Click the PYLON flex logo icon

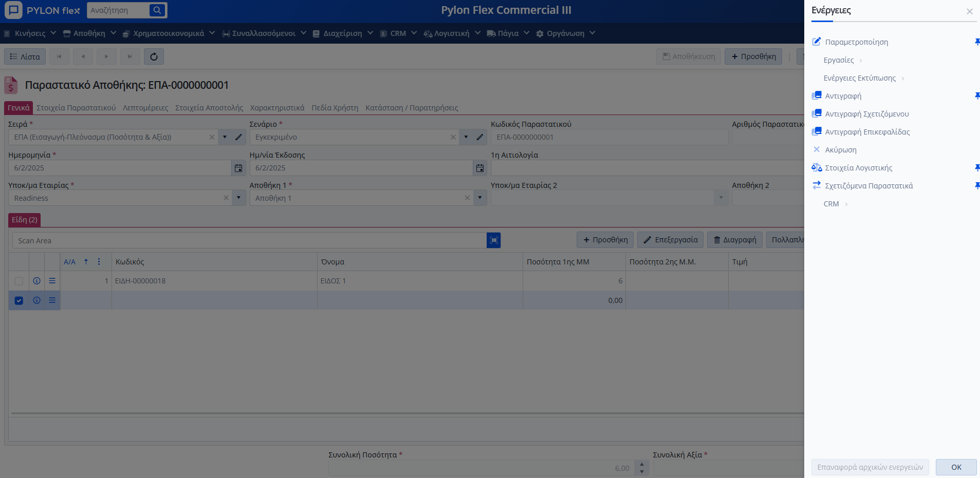coord(13,10)
